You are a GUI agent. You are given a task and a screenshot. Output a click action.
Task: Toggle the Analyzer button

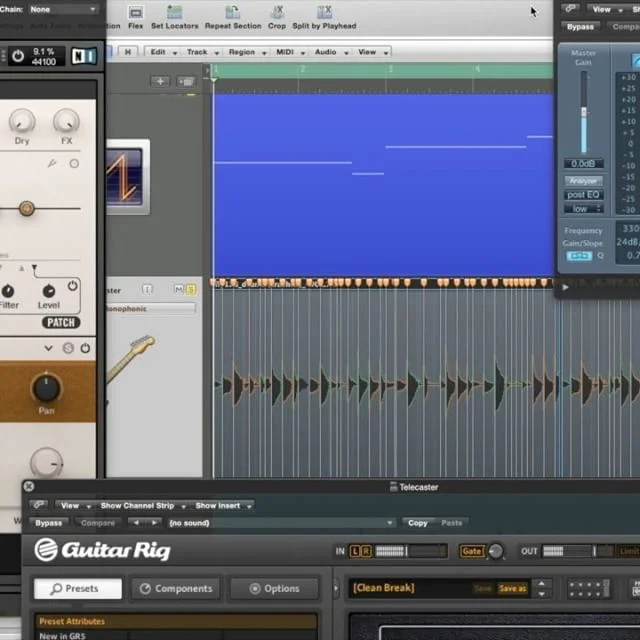point(583,180)
